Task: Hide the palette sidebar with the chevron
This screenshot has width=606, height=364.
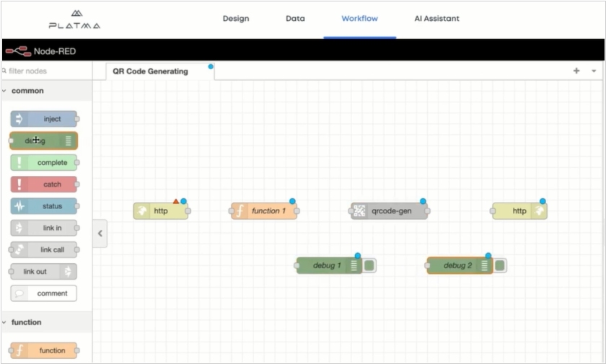Action: click(100, 234)
